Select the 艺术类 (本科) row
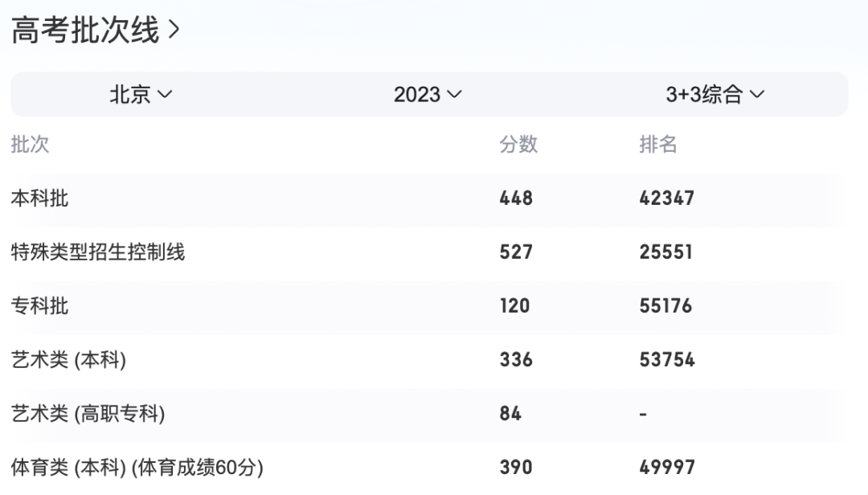Viewport: 868px width, 495px height. coord(68,360)
